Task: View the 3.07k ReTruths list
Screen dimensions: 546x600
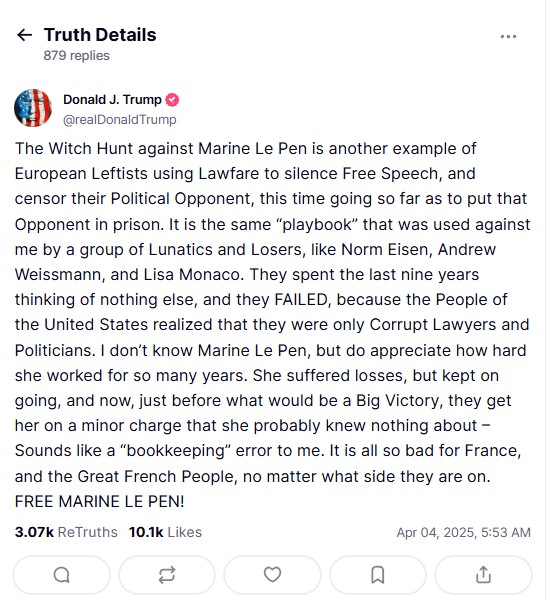Action: 66,532
